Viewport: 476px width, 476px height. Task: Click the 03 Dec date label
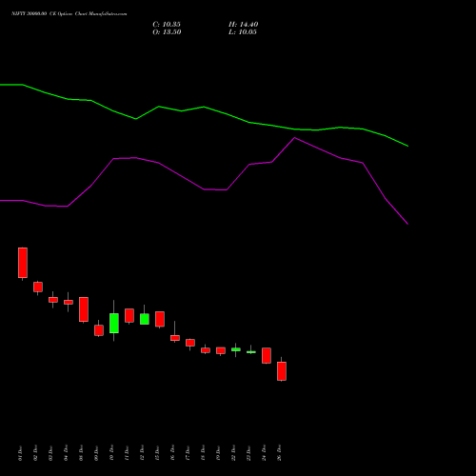coord(50,453)
